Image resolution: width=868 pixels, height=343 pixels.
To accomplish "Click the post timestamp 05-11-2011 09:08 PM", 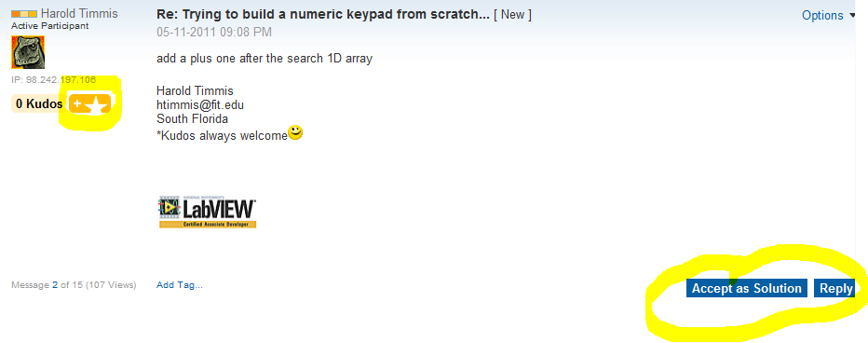I will 214,32.
